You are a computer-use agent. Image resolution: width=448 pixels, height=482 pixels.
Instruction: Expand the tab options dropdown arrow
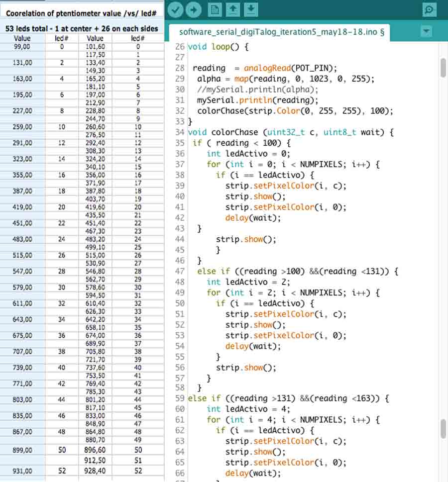tap(426, 31)
